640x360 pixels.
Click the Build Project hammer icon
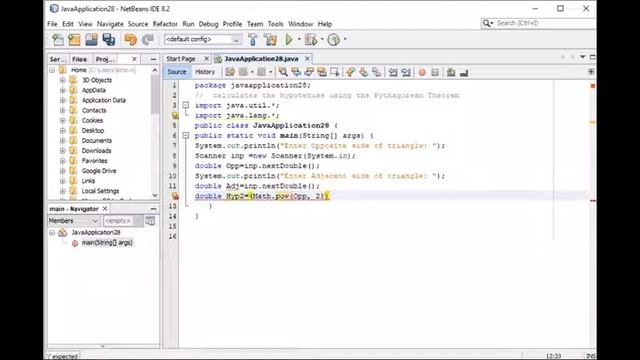(253, 40)
